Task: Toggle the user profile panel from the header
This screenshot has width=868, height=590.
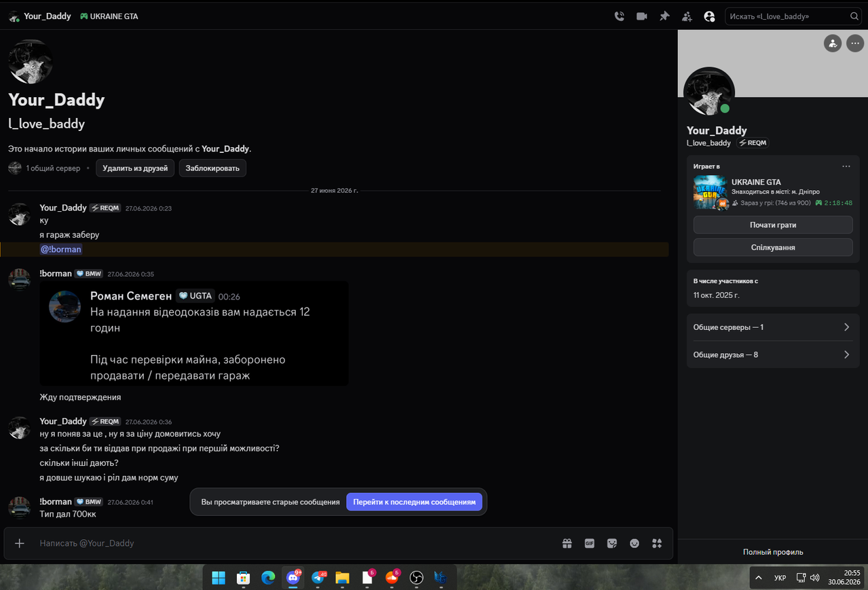Action: coord(709,16)
